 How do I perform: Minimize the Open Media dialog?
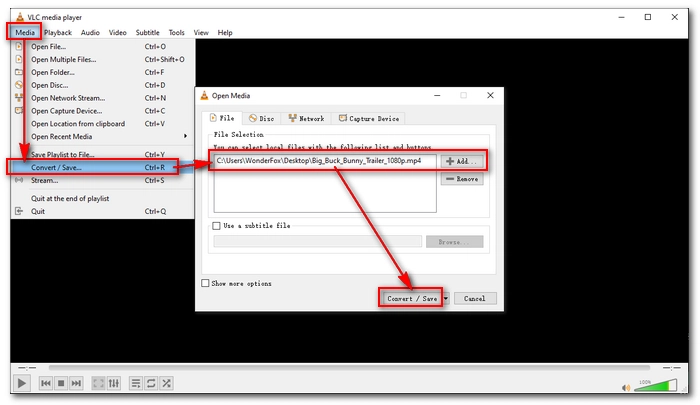pyautogui.click(x=437, y=95)
